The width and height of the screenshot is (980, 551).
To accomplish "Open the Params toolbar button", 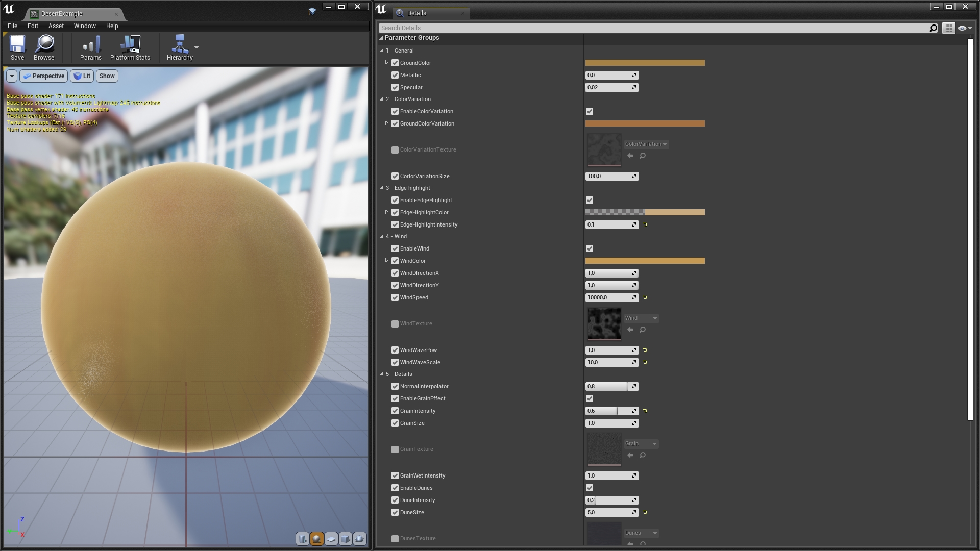I will pos(90,47).
